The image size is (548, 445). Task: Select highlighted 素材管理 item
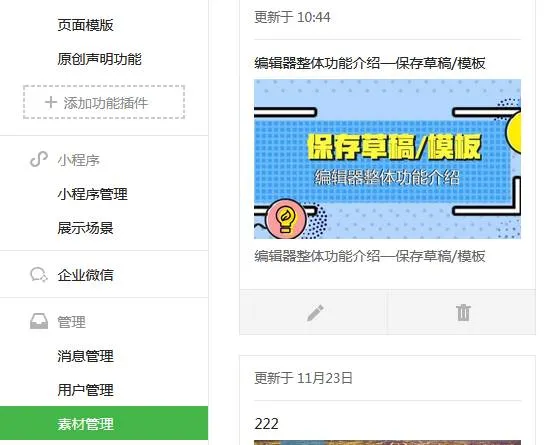coord(104,423)
